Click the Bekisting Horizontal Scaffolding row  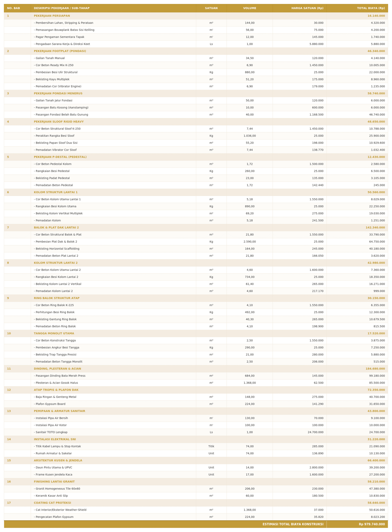click(196, 249)
